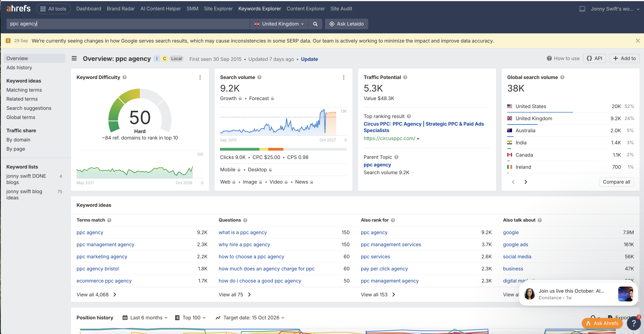Click the Ask Ahrefs orange button
The image size is (644, 334).
[602, 323]
